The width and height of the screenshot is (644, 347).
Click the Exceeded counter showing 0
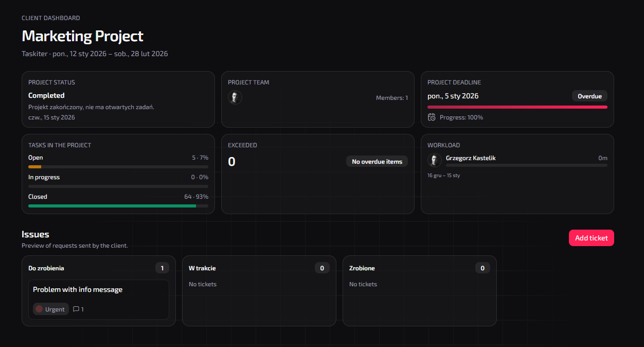click(231, 161)
